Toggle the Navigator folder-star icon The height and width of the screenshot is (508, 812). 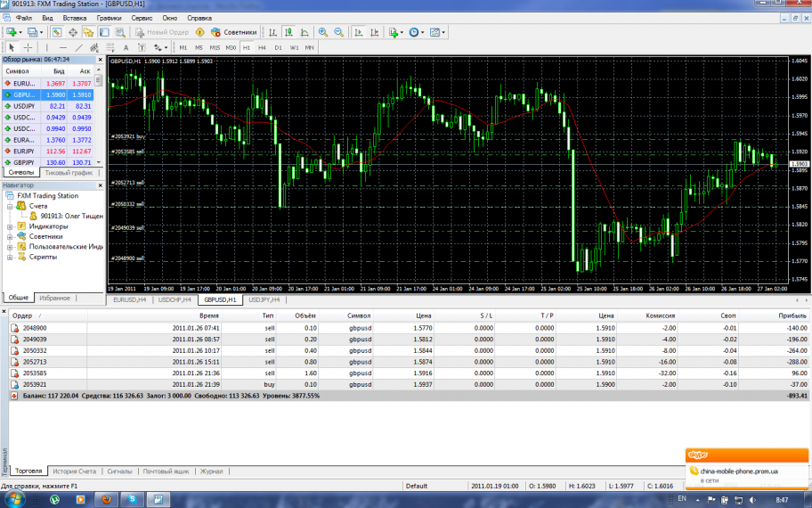pos(88,32)
